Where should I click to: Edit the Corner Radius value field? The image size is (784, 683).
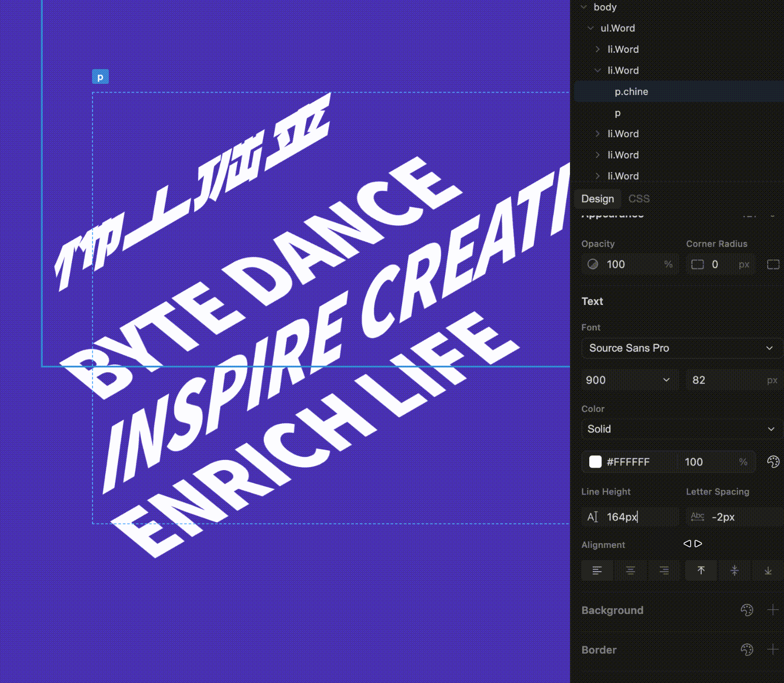point(722,264)
